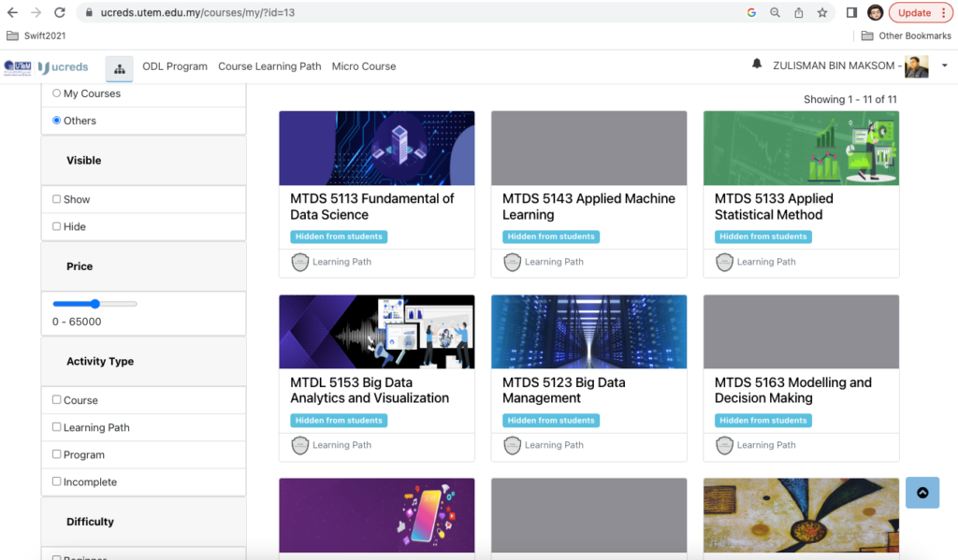Click the browser reload icon
This screenshot has height=560, width=958.
tap(60, 13)
